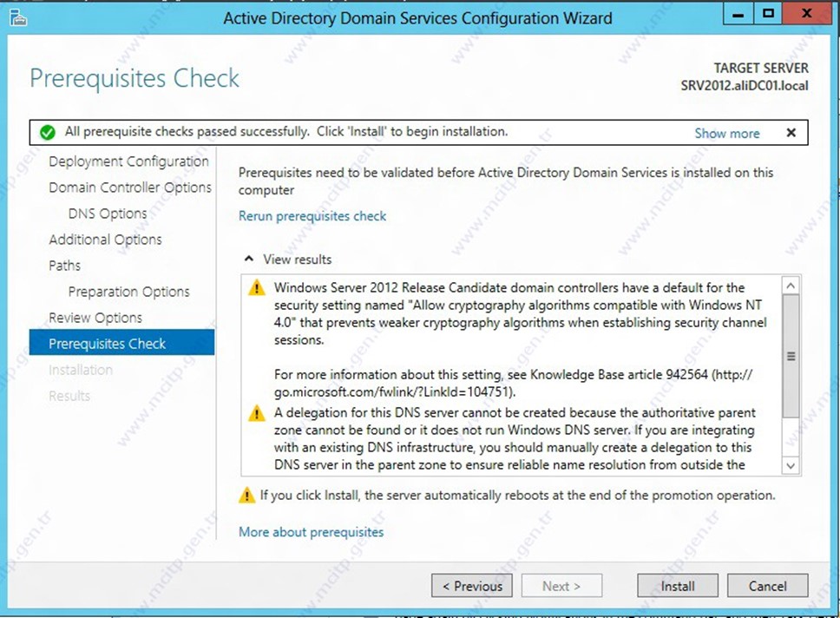840x618 pixels.
Task: Click the 'TARGET SERVER' label
Action: [x=761, y=68]
